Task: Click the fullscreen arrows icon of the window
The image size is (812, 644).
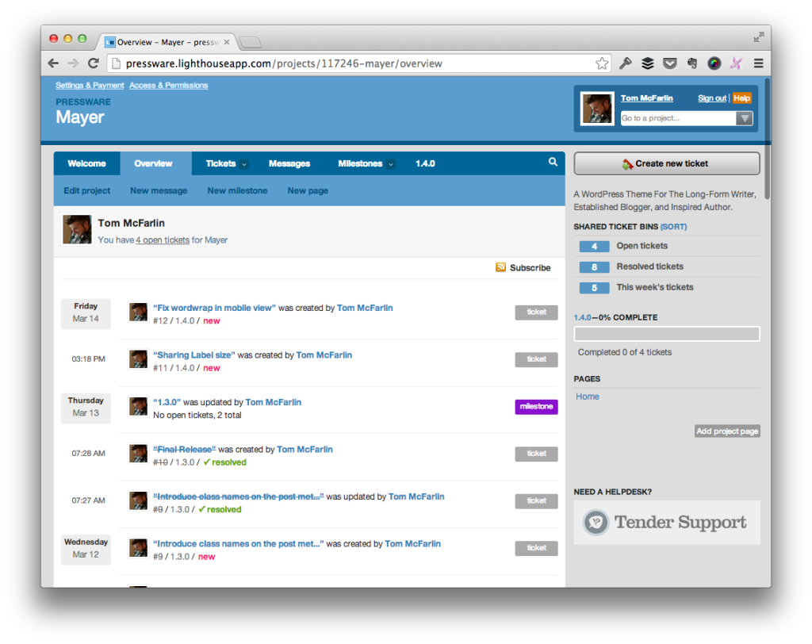Action: tap(759, 37)
